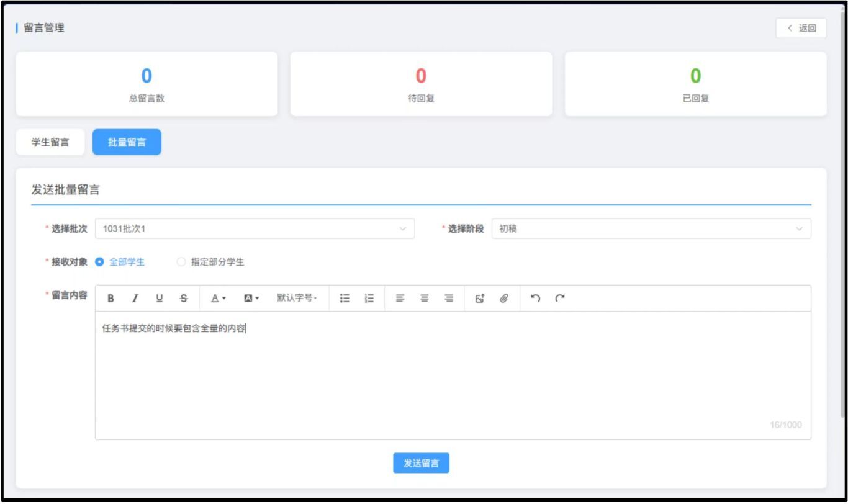This screenshot has width=848, height=504.
Task: Insert a numbered list
Action: pos(369,299)
